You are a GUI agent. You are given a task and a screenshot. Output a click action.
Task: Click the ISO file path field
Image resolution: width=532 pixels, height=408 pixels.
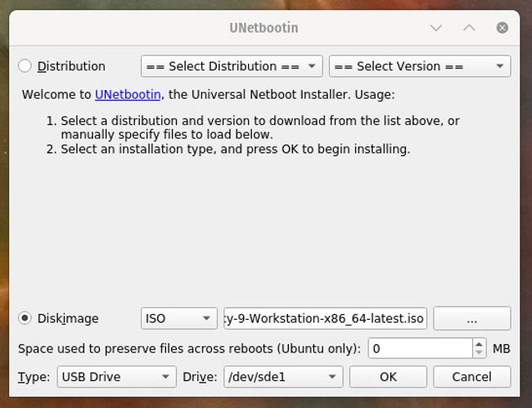tap(326, 318)
